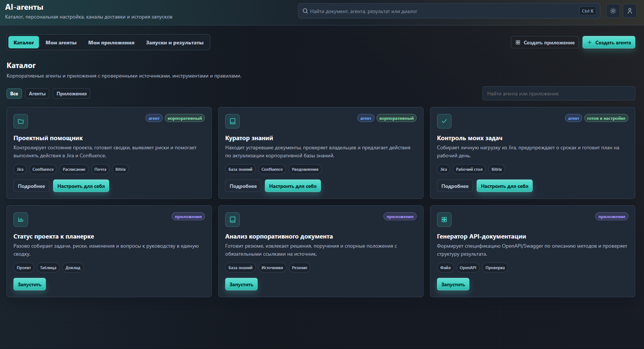
Task: Click the Источники tag
Action: (x=272, y=267)
